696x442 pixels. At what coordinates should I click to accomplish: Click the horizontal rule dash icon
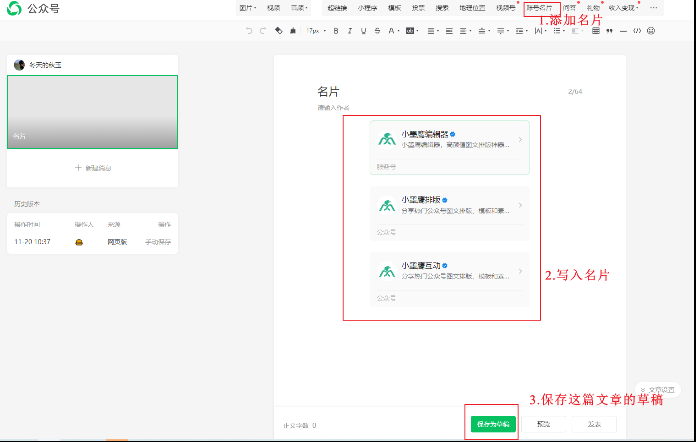(623, 31)
